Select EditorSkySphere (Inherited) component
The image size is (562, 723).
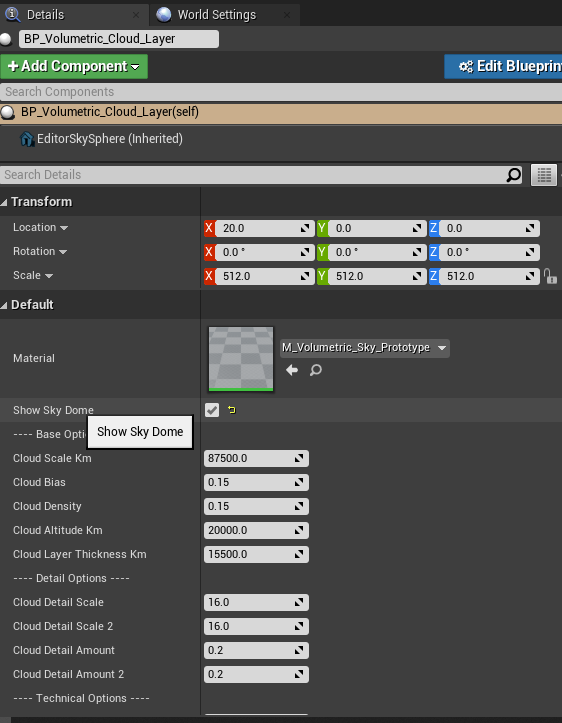(x=110, y=139)
